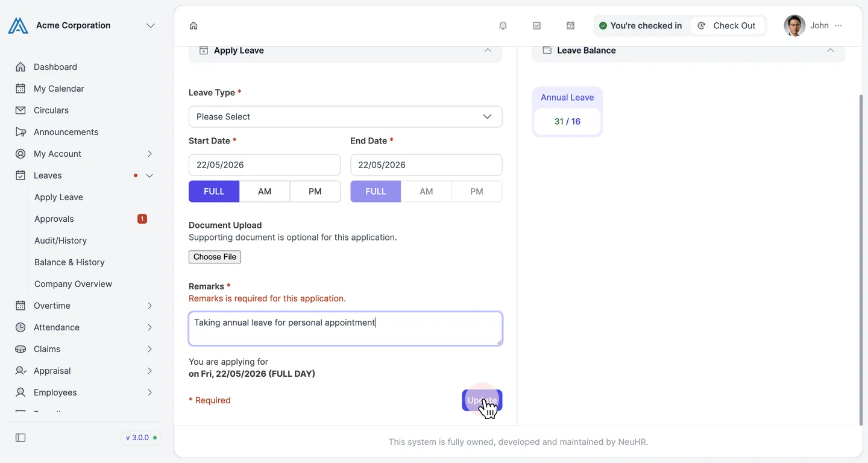
Task: Click the Claims coin icon
Action: [20, 349]
